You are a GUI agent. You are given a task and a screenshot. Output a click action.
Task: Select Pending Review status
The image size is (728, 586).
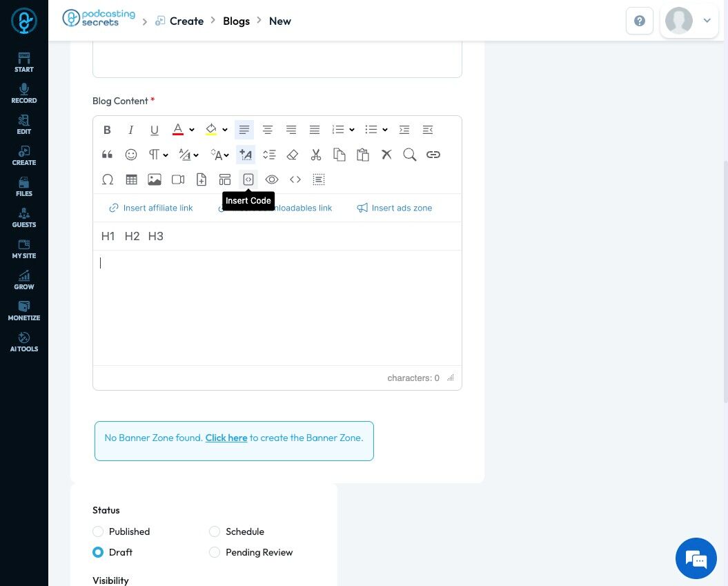215,552
